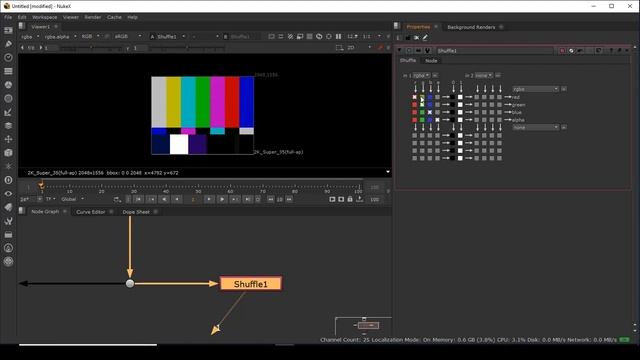640x360 pixels.
Task: Set green output to black constant 0
Action: tap(452, 104)
